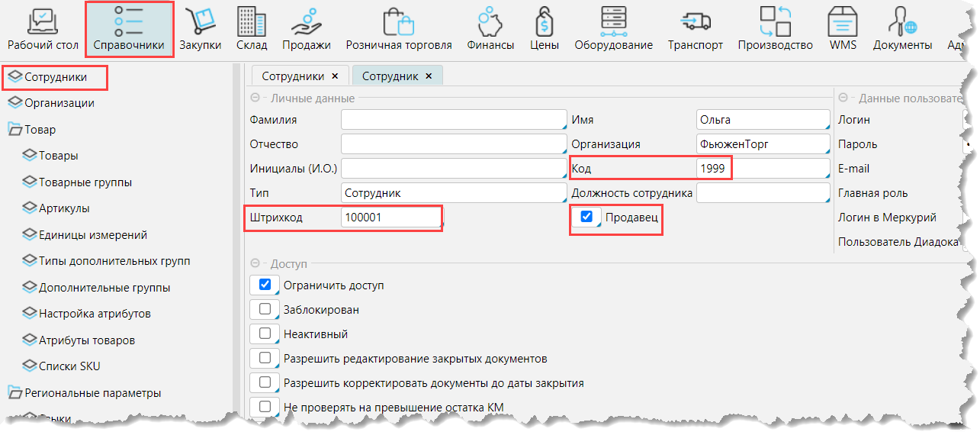Select Организации in the sidebar

[59, 103]
